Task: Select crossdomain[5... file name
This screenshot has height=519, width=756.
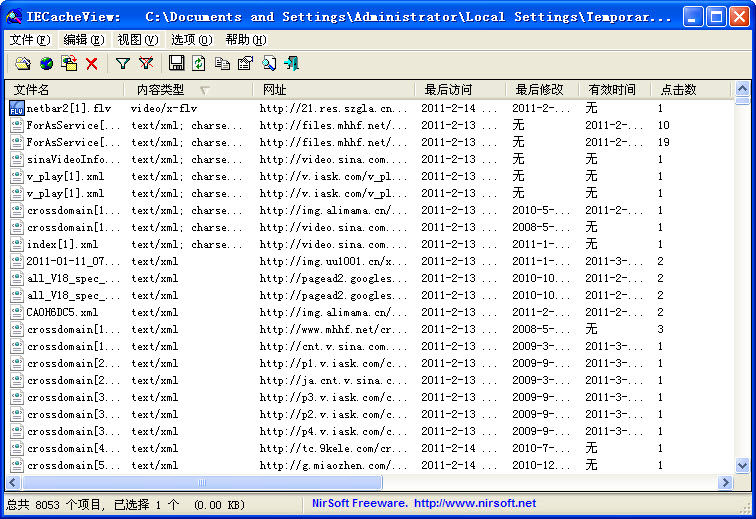Action: pos(73,465)
